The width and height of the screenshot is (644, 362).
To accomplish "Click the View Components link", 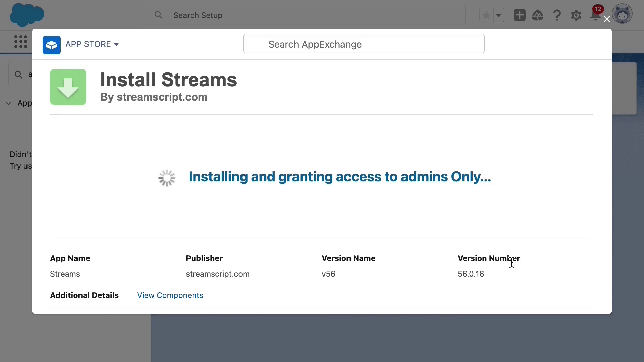I will tap(170, 295).
